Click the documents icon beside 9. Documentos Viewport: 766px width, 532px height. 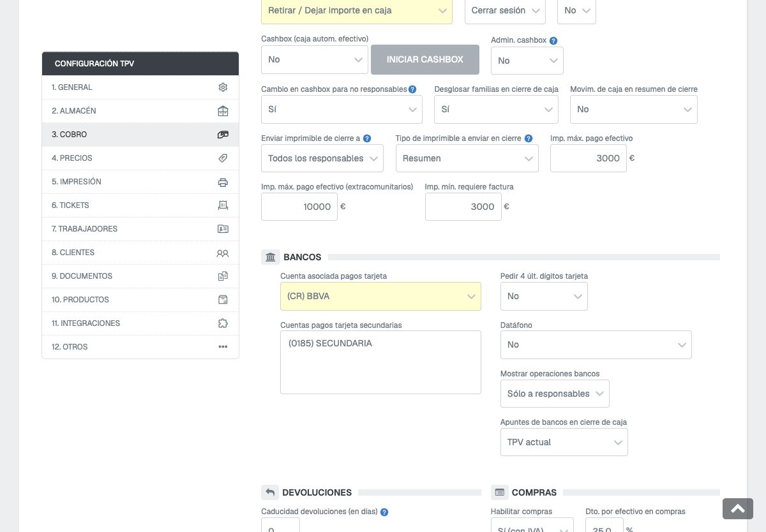pyautogui.click(x=223, y=276)
